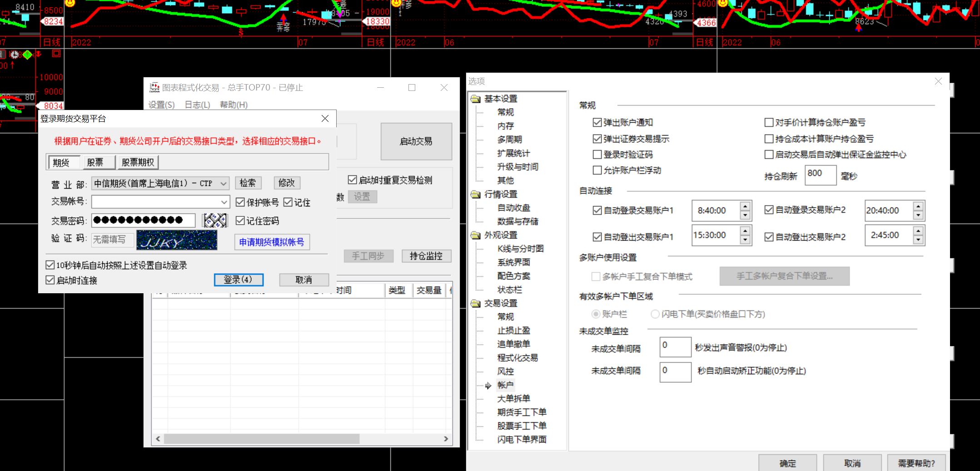Switch to the 股票 tab
Image resolution: width=980 pixels, height=471 pixels.
[95, 162]
